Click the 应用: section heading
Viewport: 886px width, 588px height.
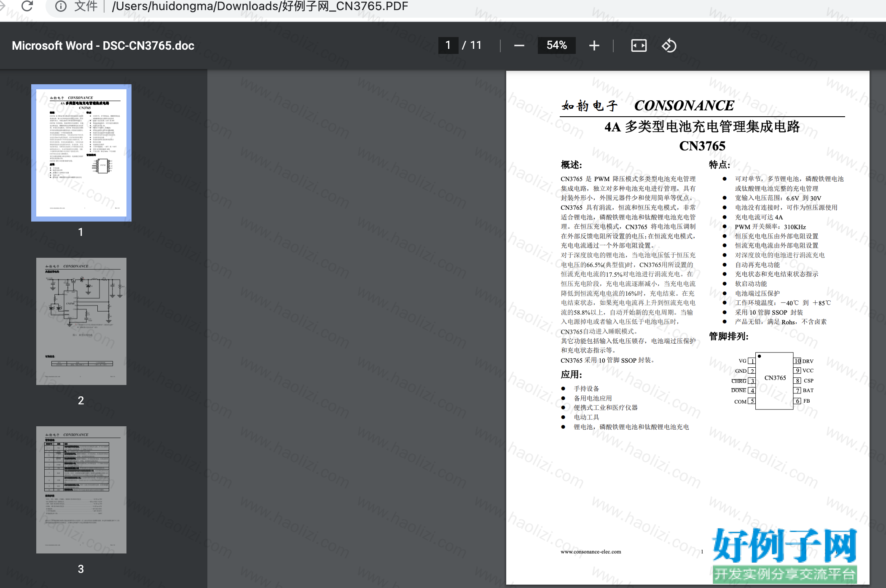[x=571, y=374]
